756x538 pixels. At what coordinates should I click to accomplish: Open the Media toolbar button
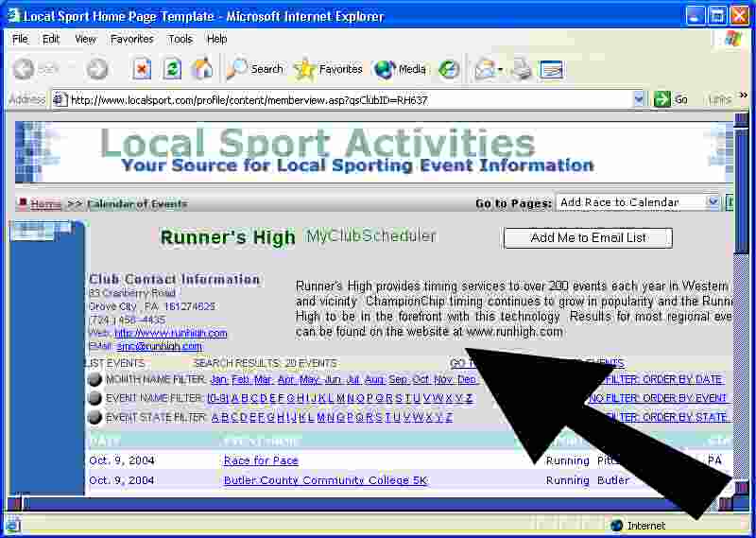pos(400,69)
